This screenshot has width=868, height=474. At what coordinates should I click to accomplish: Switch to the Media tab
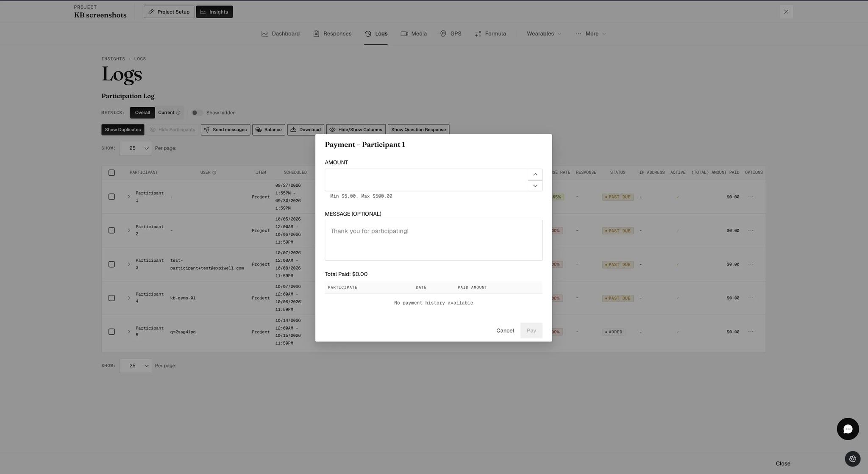414,34
